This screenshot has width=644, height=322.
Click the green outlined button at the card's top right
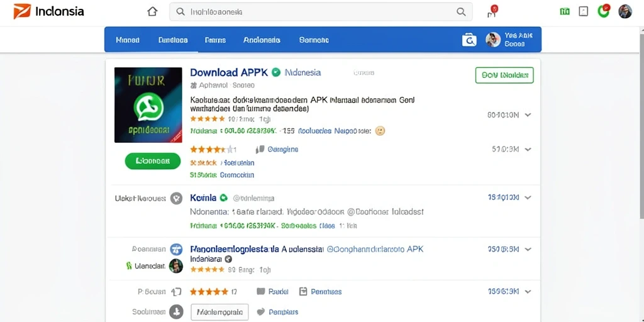(x=504, y=75)
